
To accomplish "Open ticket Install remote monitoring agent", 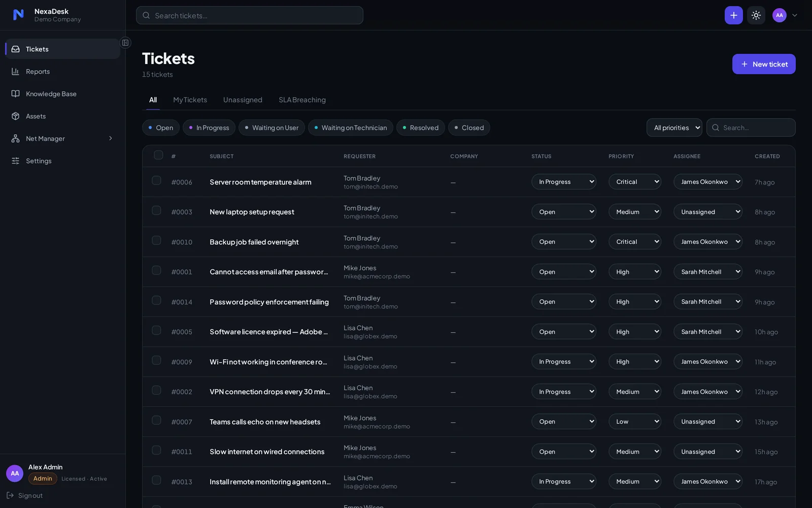I will click(x=270, y=482).
